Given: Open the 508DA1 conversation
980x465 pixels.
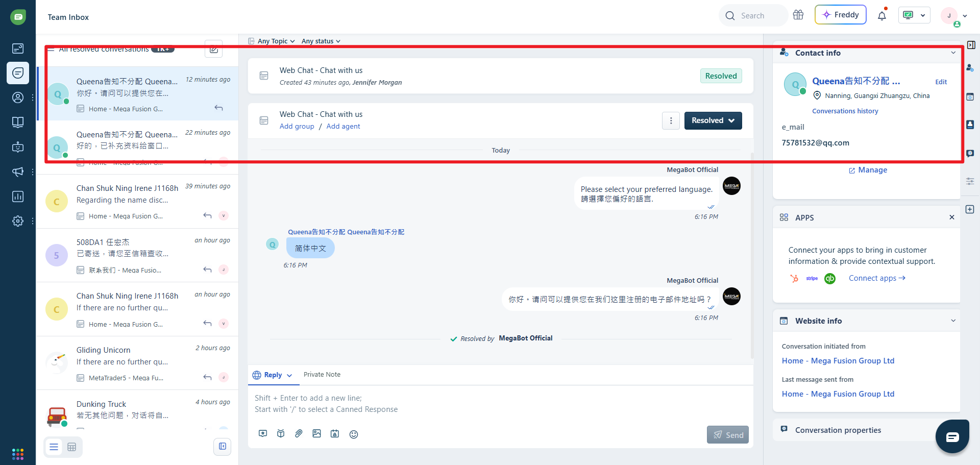Looking at the screenshot, I should (x=138, y=255).
